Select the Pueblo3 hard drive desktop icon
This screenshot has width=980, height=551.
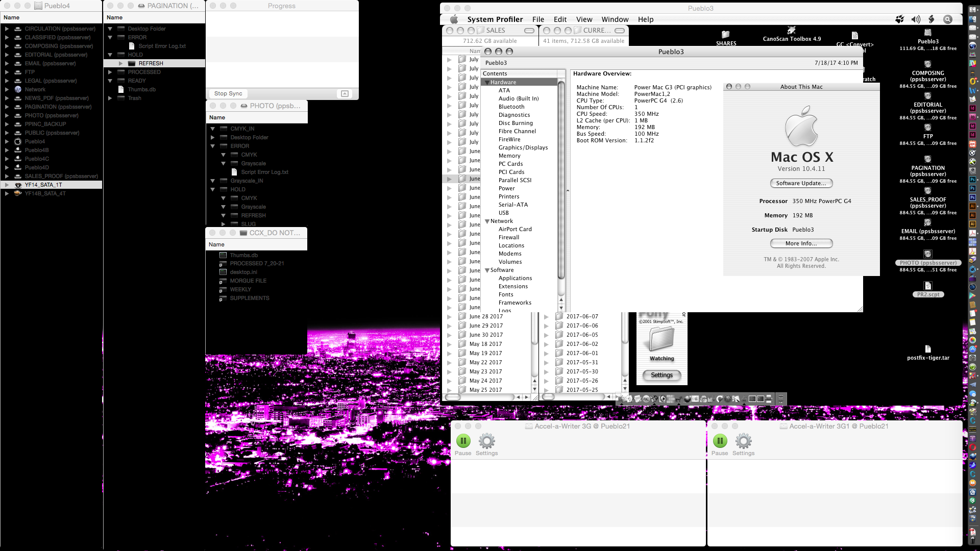928,33
